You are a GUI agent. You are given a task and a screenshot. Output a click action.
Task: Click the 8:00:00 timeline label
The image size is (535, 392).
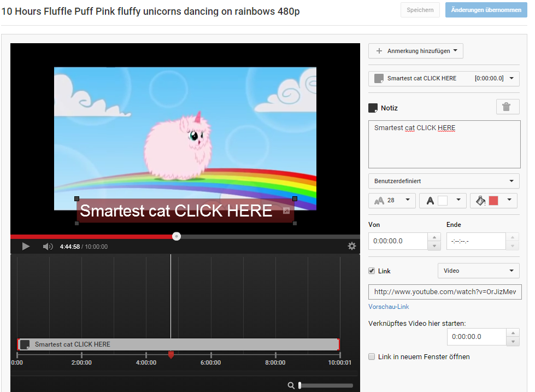click(x=275, y=362)
